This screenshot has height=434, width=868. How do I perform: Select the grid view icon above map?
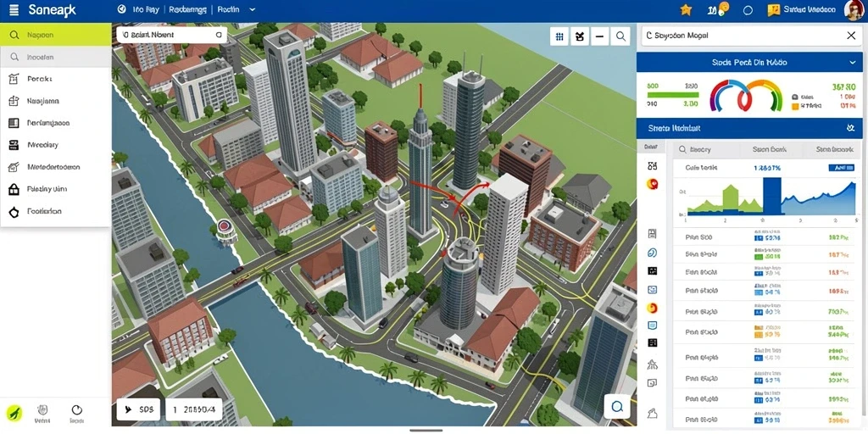(x=559, y=37)
